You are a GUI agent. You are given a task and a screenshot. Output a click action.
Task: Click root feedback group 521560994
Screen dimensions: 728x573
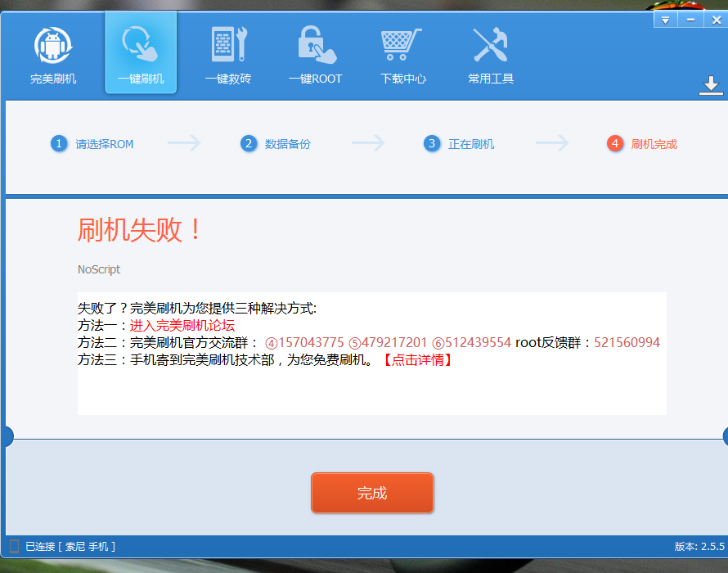(x=627, y=342)
